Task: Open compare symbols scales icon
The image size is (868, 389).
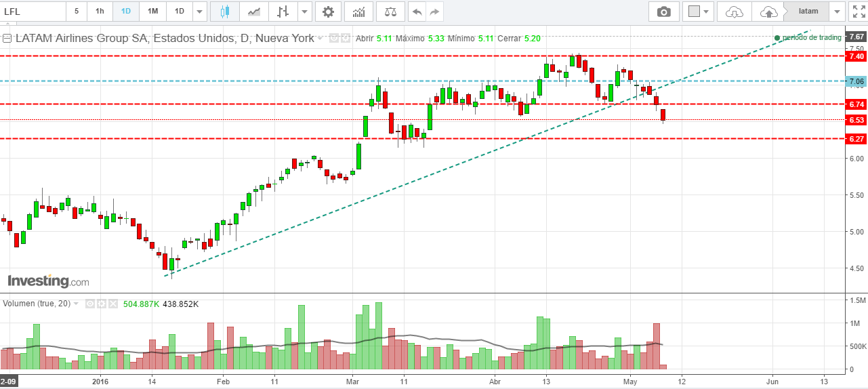Action: [x=391, y=12]
